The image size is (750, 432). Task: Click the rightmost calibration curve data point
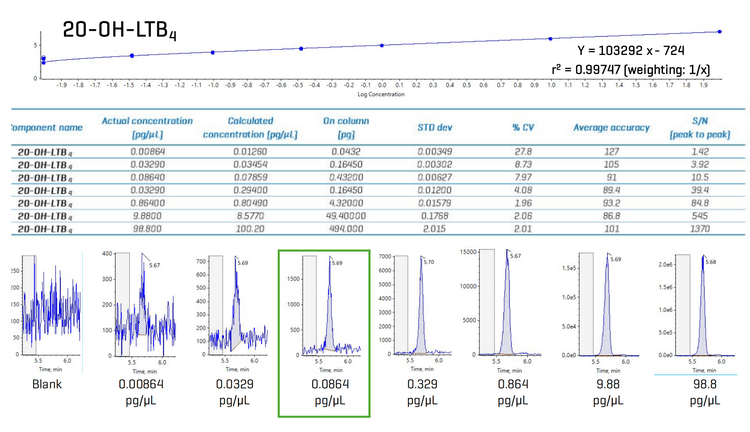(719, 32)
